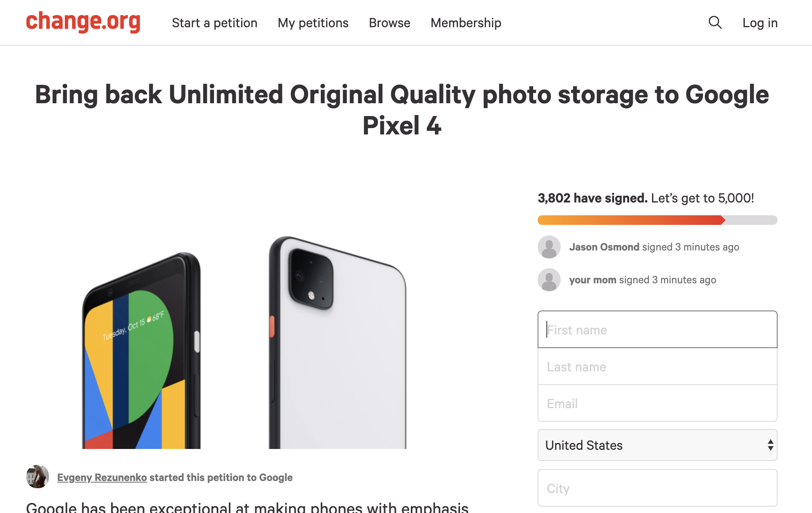Select the Email input field
This screenshot has height=513, width=812.
tap(657, 403)
